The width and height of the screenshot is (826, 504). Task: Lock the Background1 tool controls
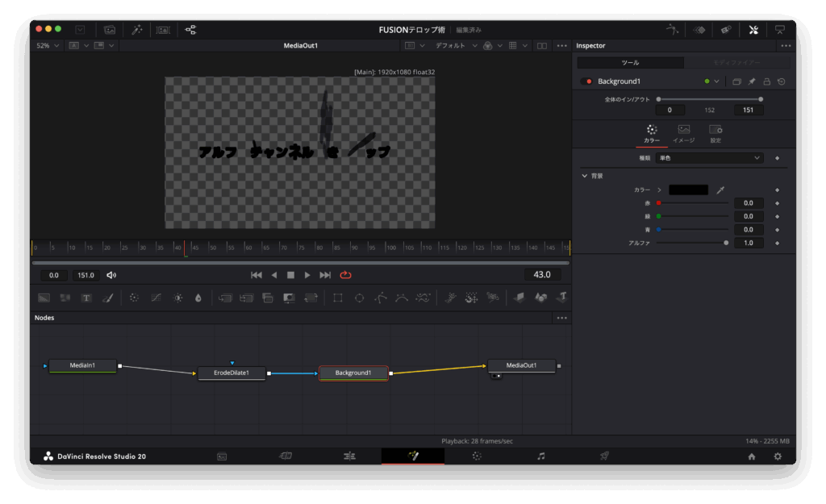pyautogui.click(x=766, y=81)
